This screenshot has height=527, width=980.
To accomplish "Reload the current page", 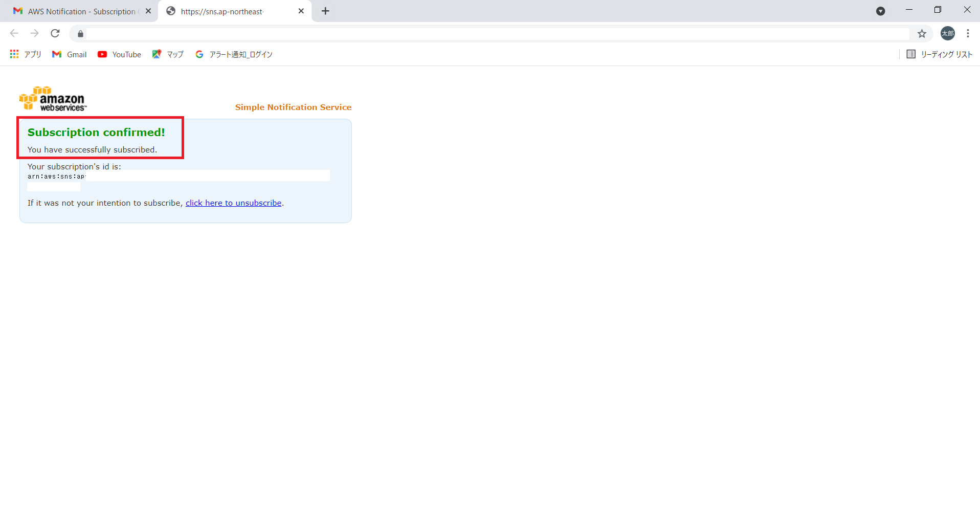I will [x=55, y=34].
